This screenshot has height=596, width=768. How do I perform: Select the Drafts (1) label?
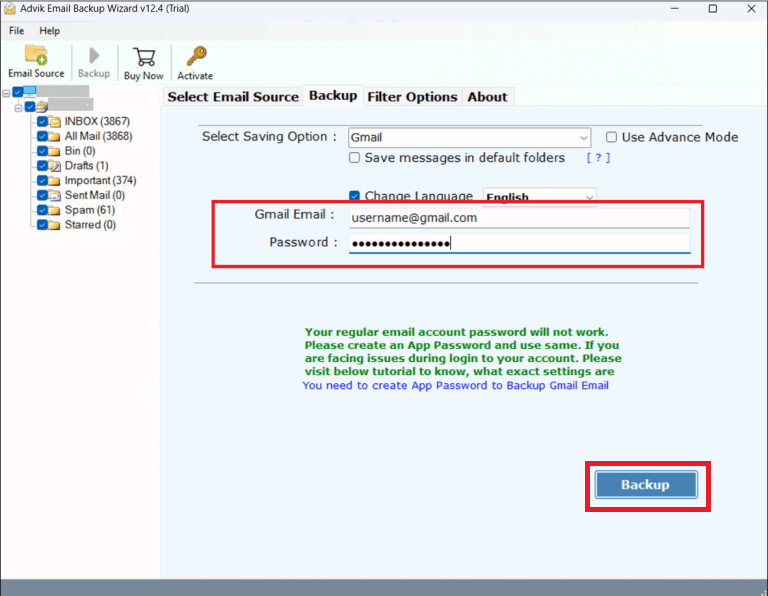87,166
